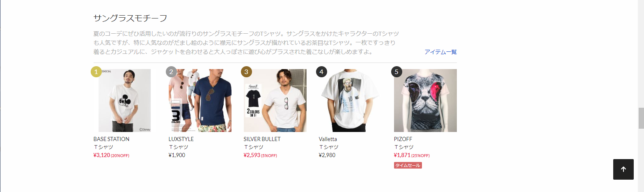644x192 pixels.
Task: Click the page's vertical scrollbar thumb
Action: [x=641, y=118]
